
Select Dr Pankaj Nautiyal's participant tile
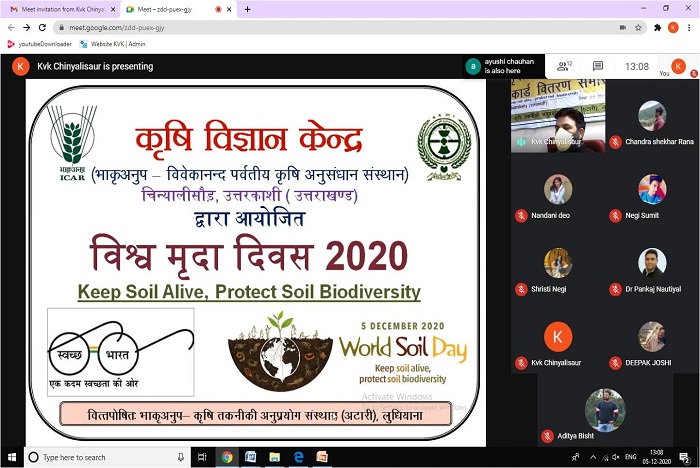click(651, 269)
